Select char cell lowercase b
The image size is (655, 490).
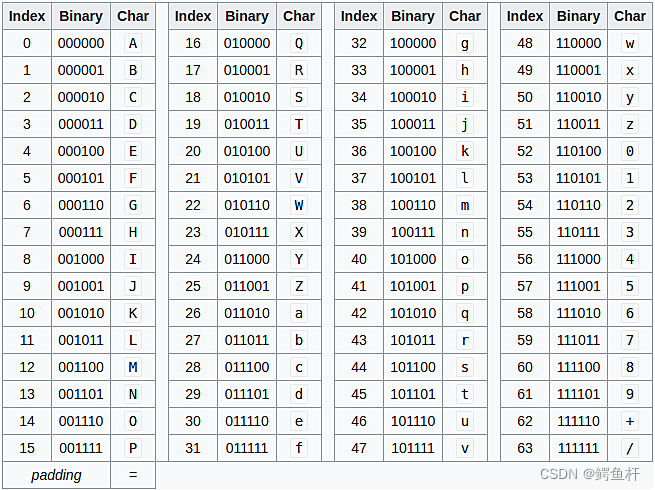[x=299, y=340]
